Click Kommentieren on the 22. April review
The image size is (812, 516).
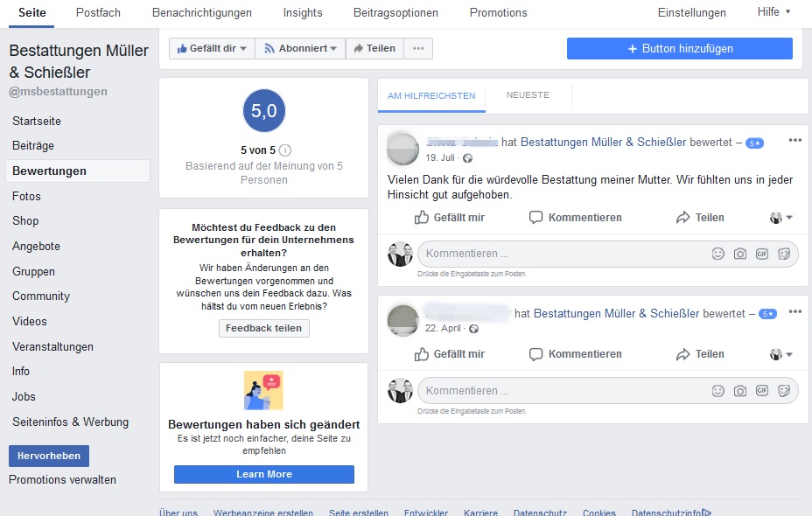click(x=576, y=354)
